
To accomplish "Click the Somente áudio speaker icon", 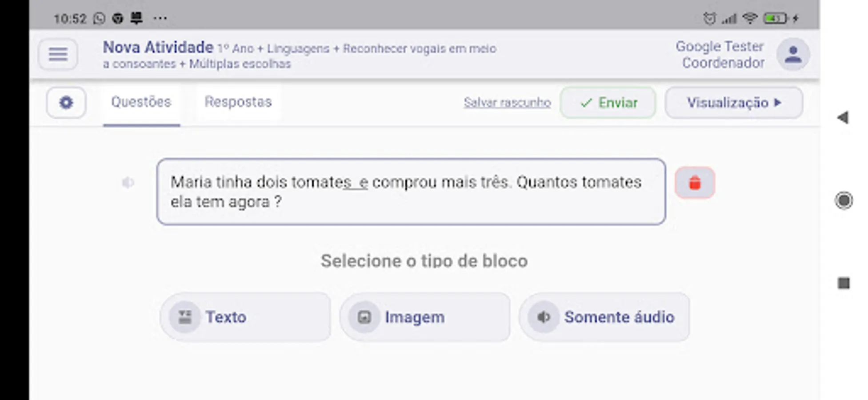I will click(544, 317).
